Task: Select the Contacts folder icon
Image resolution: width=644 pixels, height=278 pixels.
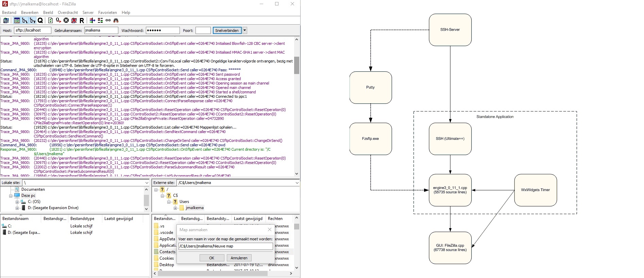Action: [156, 252]
